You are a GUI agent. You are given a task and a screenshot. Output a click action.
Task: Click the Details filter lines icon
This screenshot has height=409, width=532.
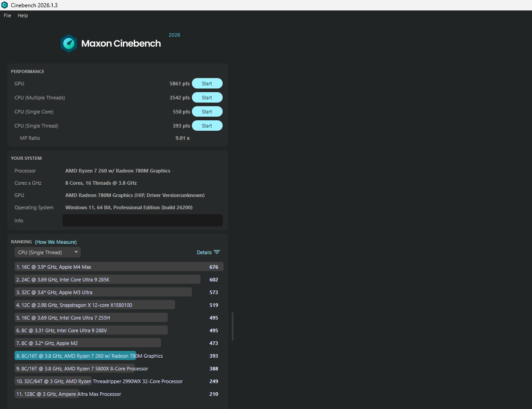pyautogui.click(x=217, y=252)
